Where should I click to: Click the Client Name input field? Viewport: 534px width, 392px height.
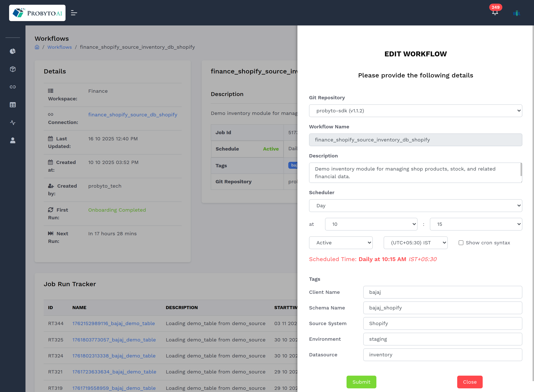tap(442, 292)
